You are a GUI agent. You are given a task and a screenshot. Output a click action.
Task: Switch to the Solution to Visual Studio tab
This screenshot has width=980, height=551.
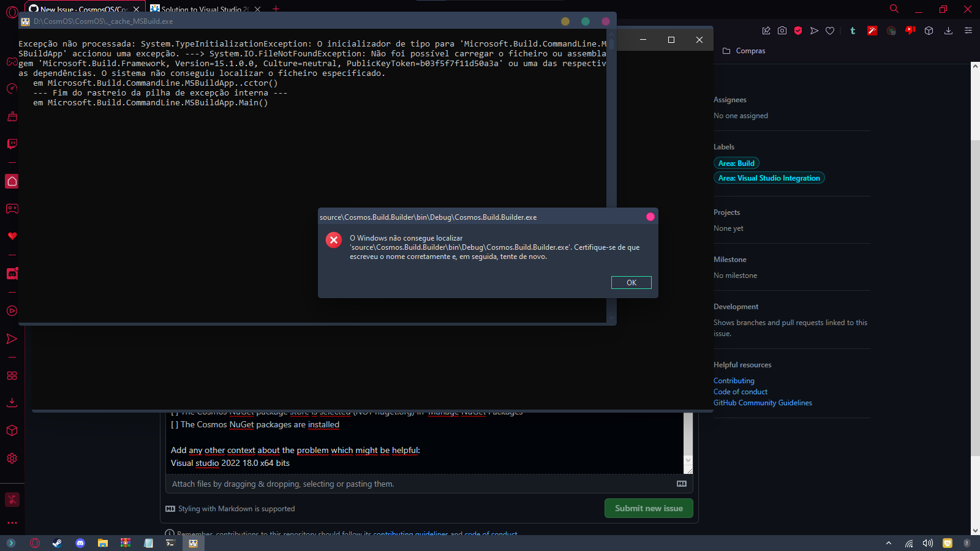coord(202,10)
